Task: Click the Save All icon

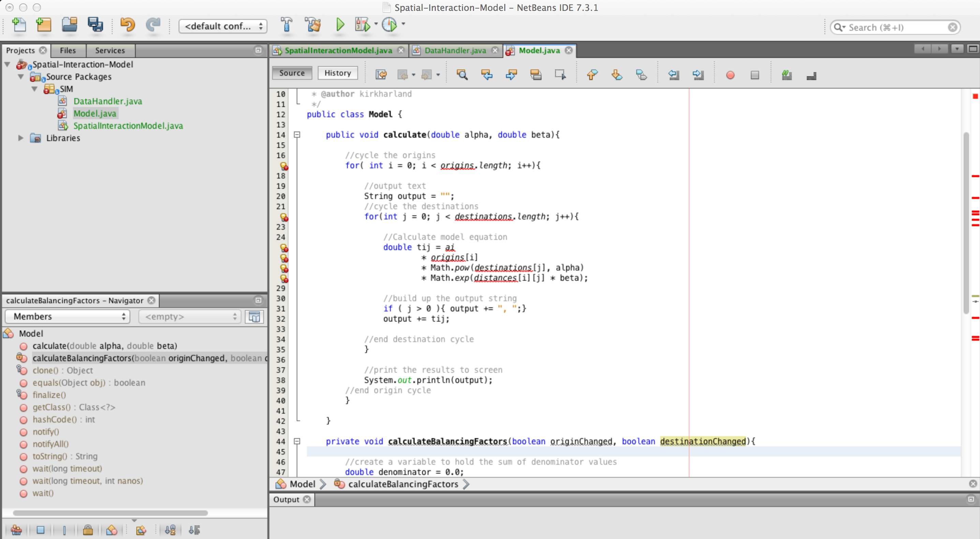Action: click(x=95, y=25)
